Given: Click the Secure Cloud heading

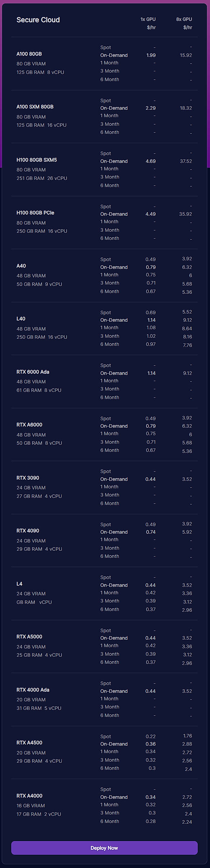Looking at the screenshot, I should 39,20.
